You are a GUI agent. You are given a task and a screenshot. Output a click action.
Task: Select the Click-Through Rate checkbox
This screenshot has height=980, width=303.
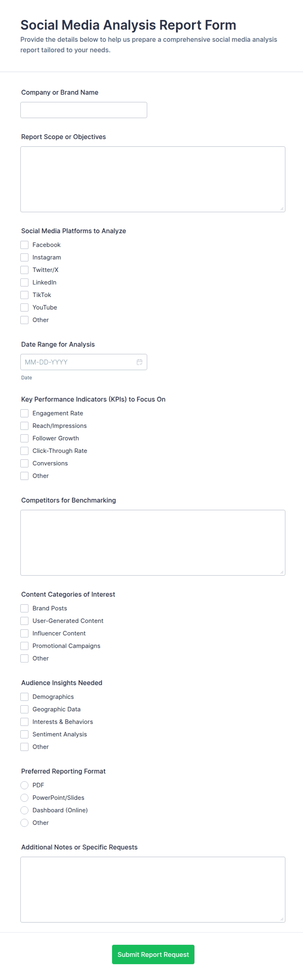tap(24, 451)
